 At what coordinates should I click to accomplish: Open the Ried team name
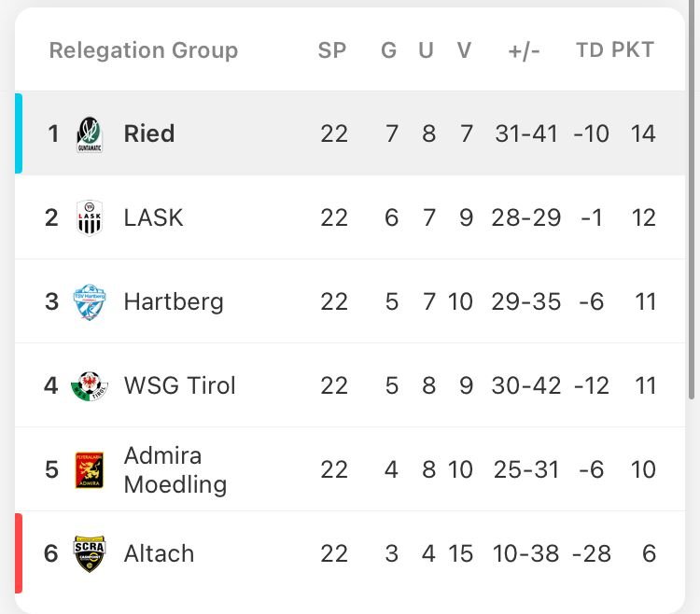[x=149, y=133]
